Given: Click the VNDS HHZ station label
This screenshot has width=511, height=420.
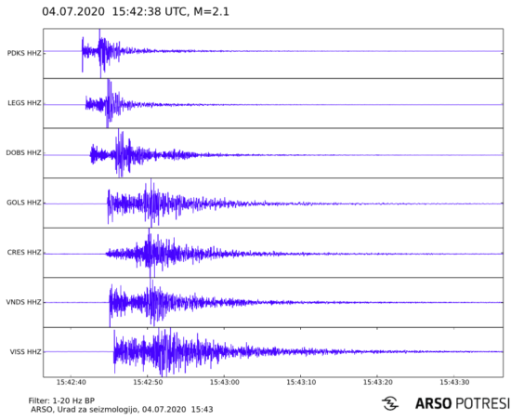Looking at the screenshot, I should [24, 302].
